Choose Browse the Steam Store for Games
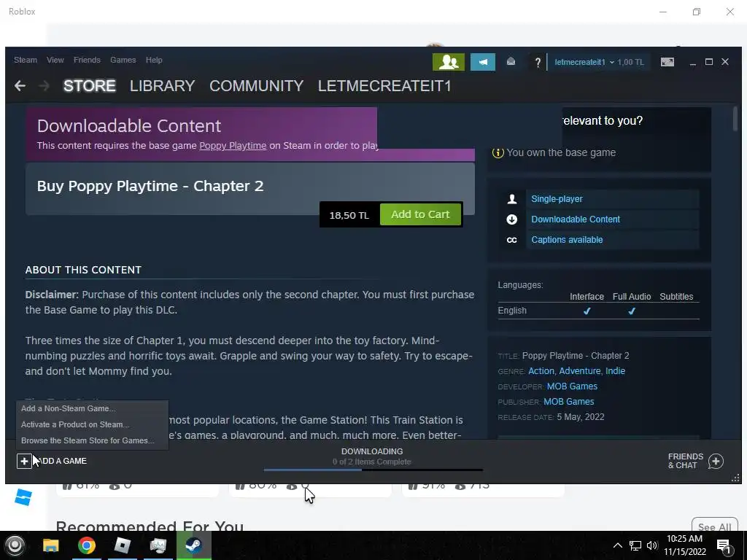This screenshot has height=560, width=747. (92, 441)
